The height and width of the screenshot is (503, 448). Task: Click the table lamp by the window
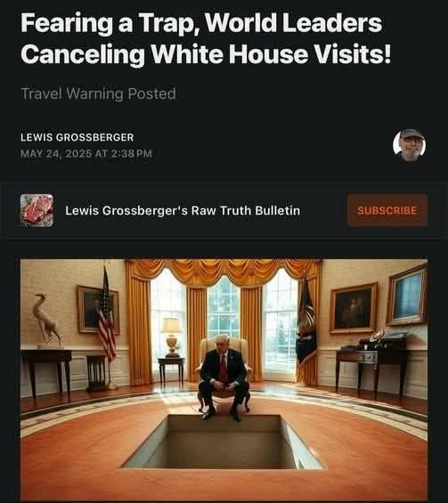171,337
